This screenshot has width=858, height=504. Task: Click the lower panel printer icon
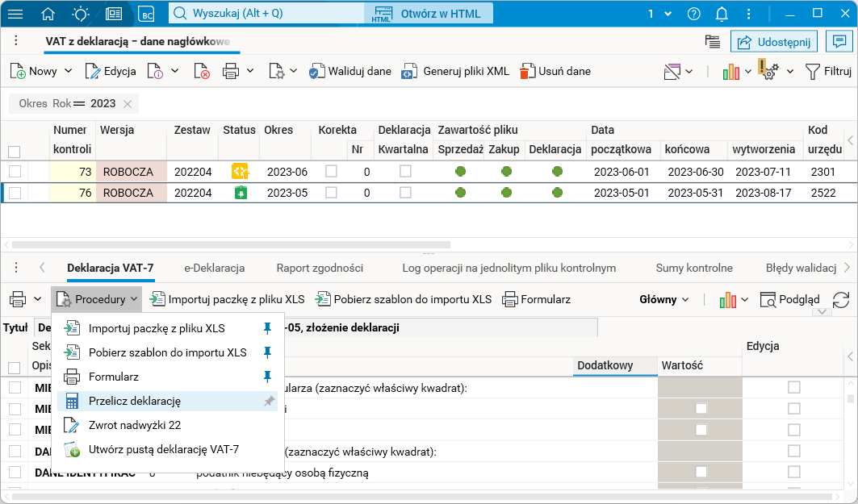click(x=18, y=299)
